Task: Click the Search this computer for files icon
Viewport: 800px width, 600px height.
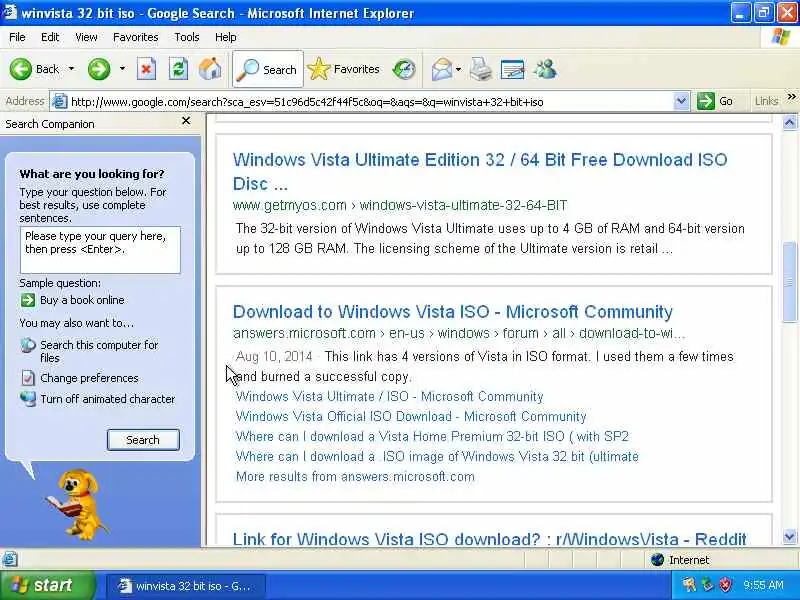Action: point(28,345)
